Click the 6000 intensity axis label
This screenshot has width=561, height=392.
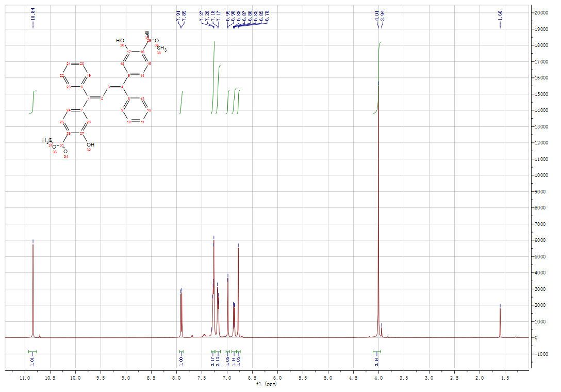tap(540, 240)
